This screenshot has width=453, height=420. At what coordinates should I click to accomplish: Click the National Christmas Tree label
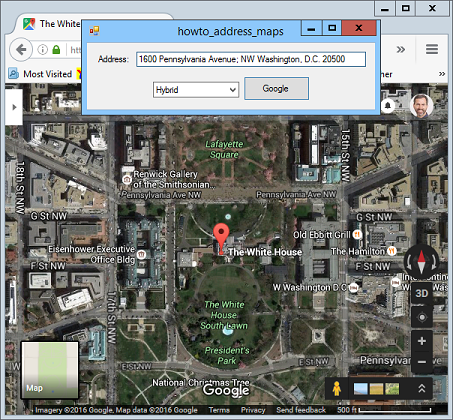tap(201, 383)
